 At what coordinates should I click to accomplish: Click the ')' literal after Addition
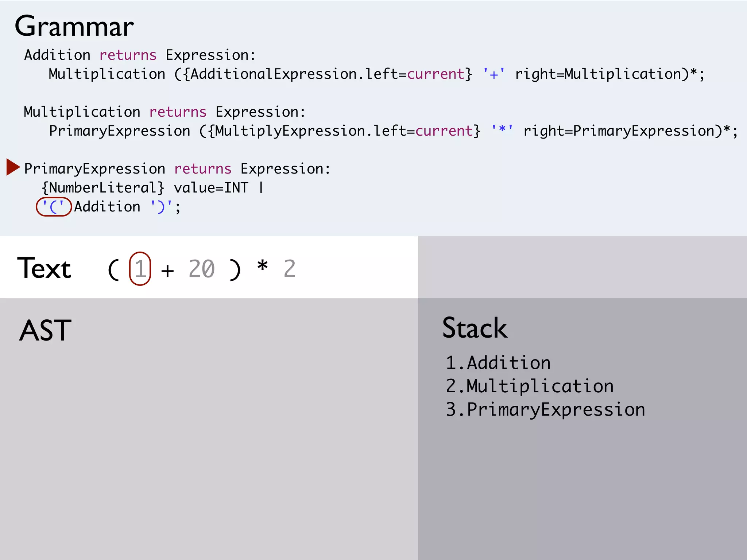[161, 207]
